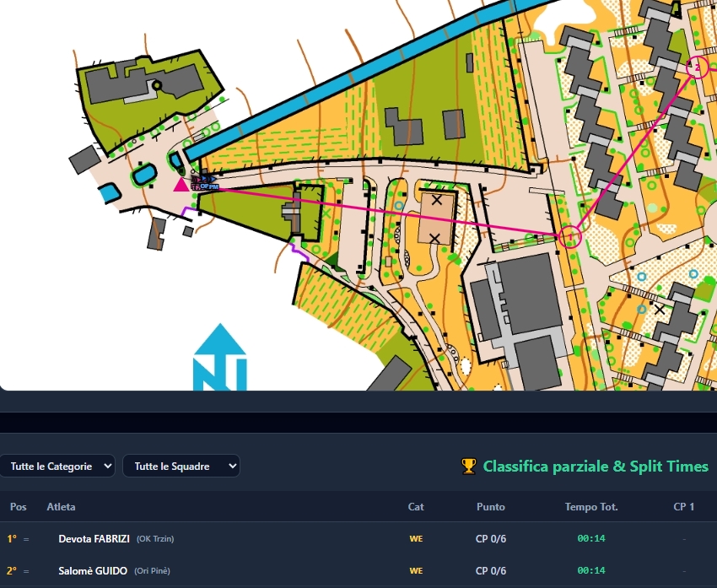Click the blue north arrow on the map
717x588 pixels.
(x=220, y=357)
